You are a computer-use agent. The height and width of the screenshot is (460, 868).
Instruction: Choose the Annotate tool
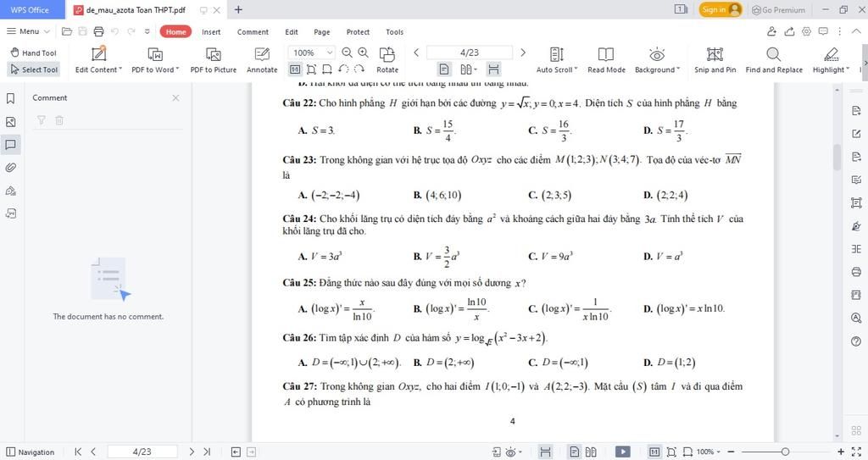pyautogui.click(x=262, y=60)
